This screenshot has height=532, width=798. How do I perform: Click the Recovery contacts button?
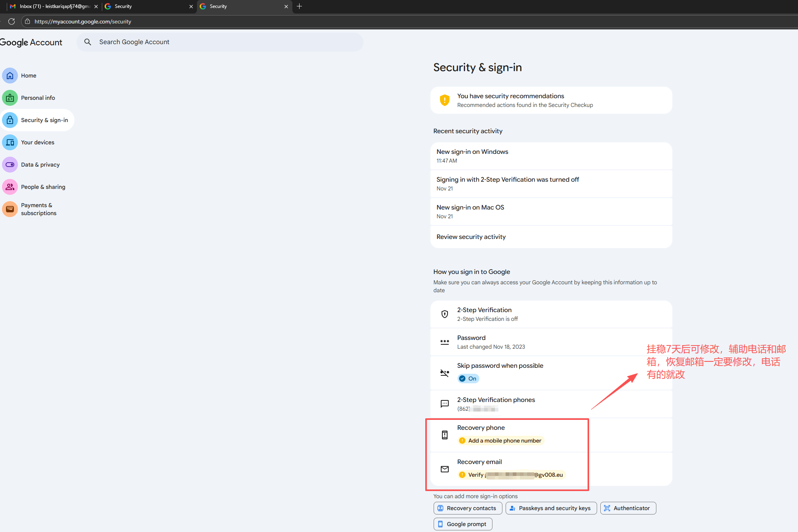tap(467, 508)
